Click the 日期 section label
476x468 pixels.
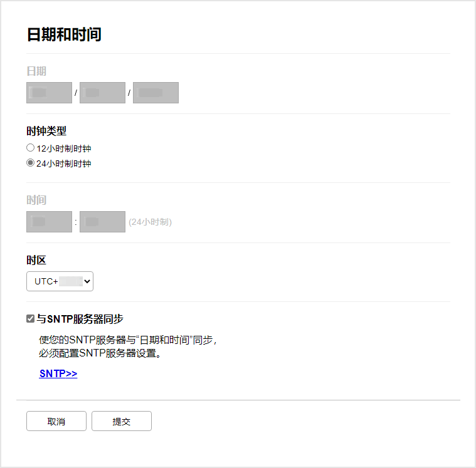point(36,71)
